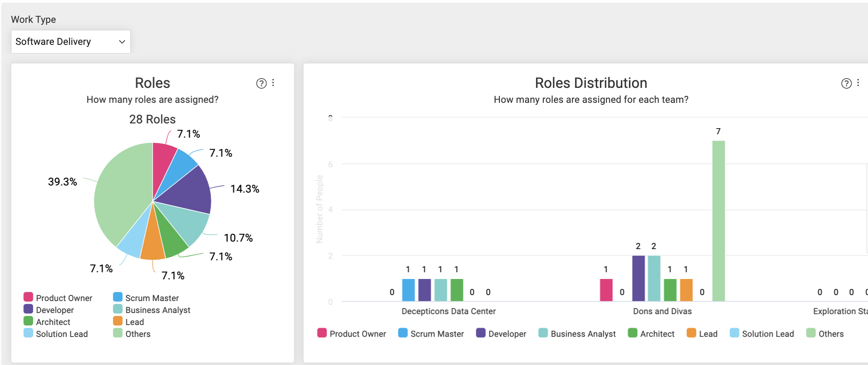Toggle Product Owner in Roles pie legend
Screen dimensions: 868x365
click(58, 298)
